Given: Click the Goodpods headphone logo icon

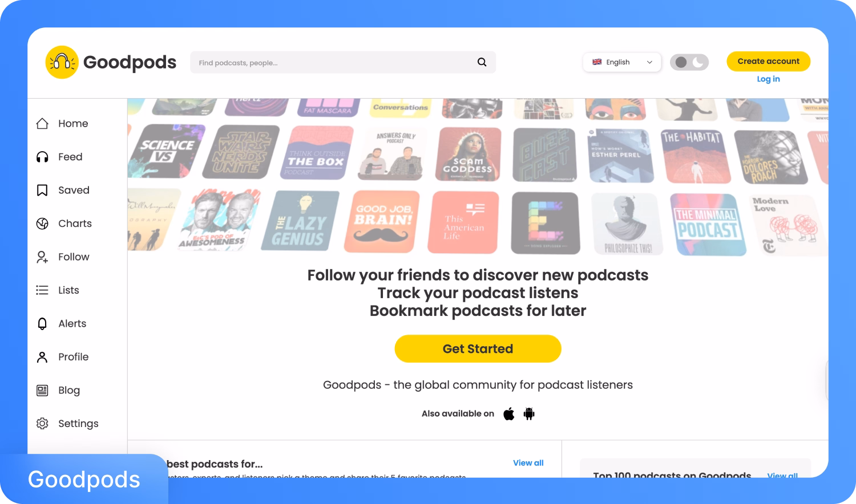Looking at the screenshot, I should pos(62,62).
